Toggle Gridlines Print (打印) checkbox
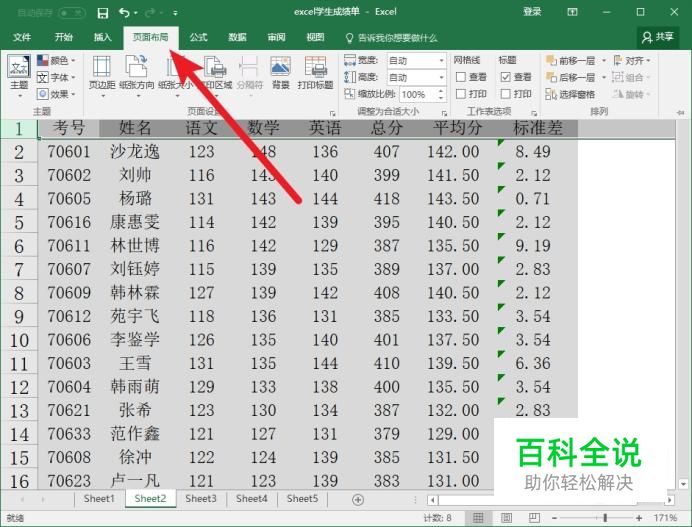Viewport: 692px width, 527px height. [461, 94]
